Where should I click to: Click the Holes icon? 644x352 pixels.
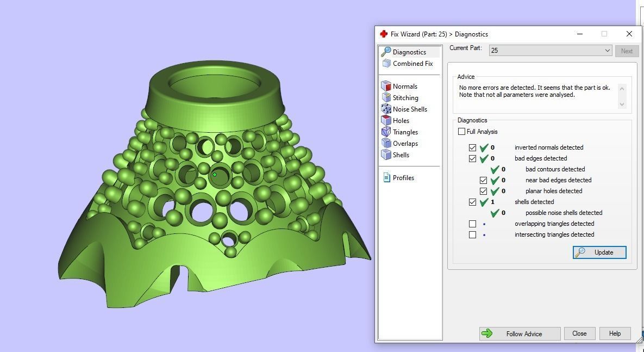(x=386, y=120)
